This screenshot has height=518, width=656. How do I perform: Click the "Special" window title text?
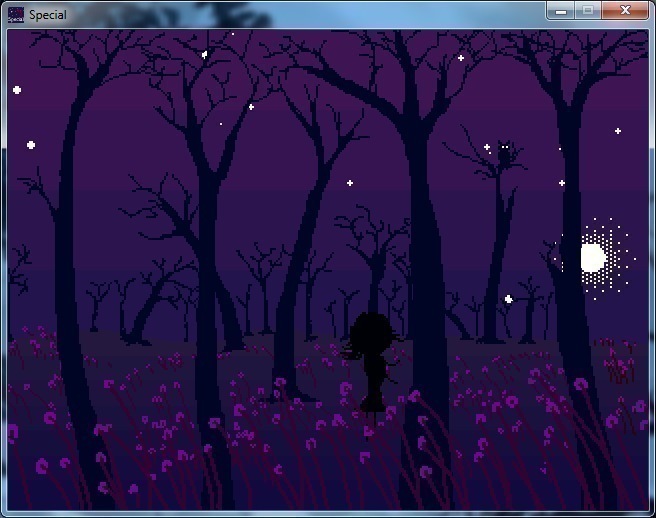[48, 15]
